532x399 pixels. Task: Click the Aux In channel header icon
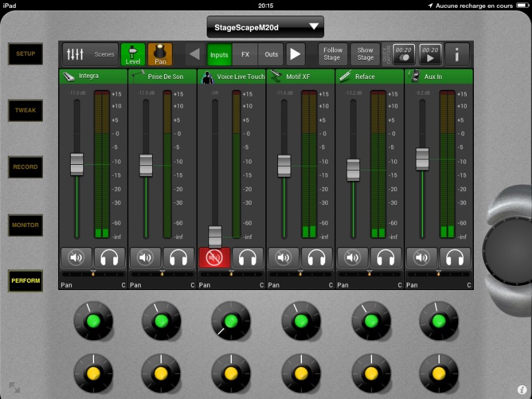[x=414, y=76]
